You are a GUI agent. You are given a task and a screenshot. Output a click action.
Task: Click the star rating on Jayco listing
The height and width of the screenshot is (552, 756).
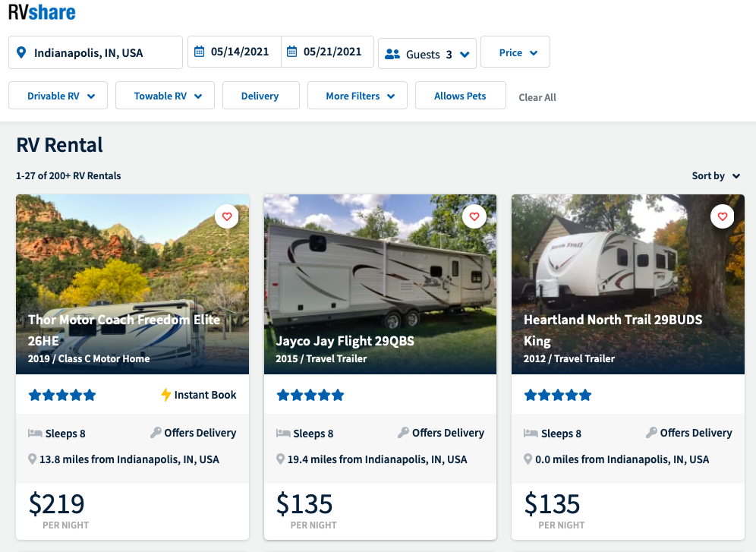click(310, 396)
